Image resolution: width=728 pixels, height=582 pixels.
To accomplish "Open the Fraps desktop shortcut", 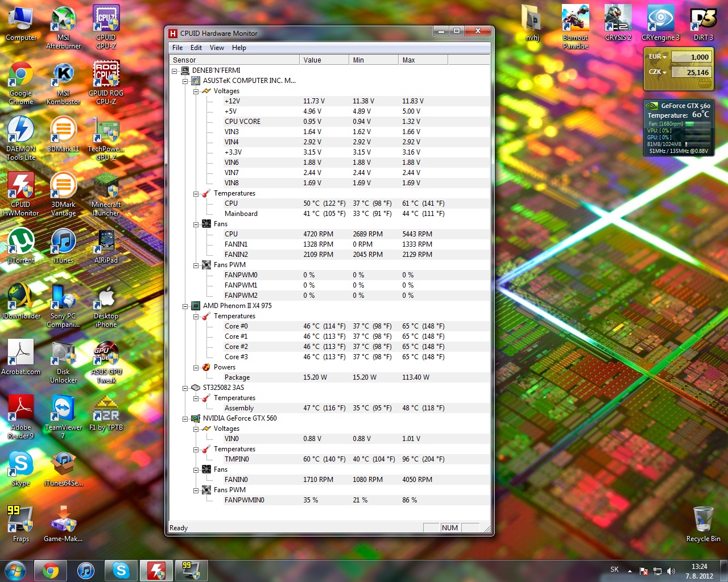I will pyautogui.click(x=21, y=525).
